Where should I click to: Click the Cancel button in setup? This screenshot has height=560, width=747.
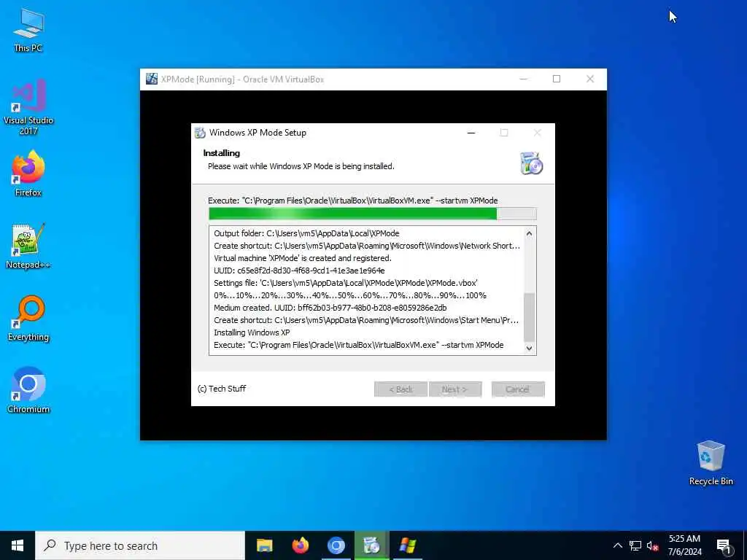pos(518,389)
